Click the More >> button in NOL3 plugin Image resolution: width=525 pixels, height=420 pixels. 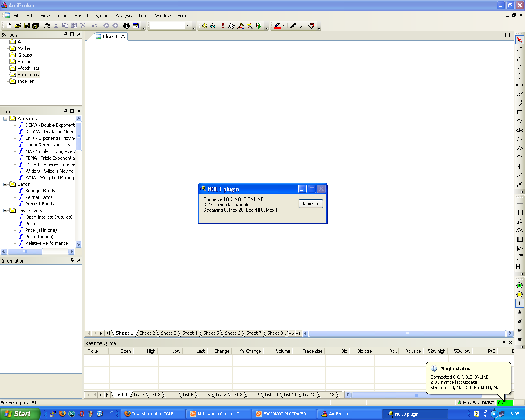[310, 204]
